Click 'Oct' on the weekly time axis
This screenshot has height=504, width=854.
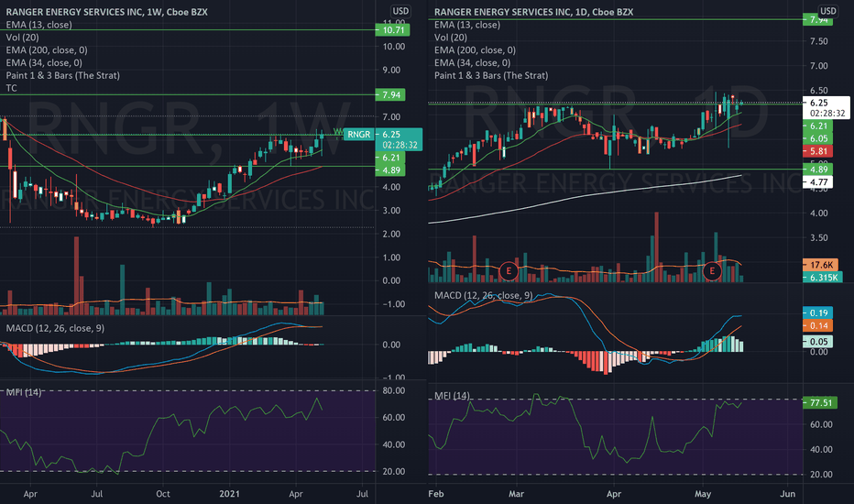point(163,494)
